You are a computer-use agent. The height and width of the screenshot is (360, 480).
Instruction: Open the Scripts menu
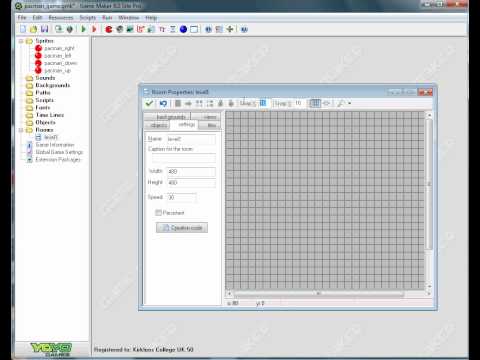pyautogui.click(x=87, y=17)
